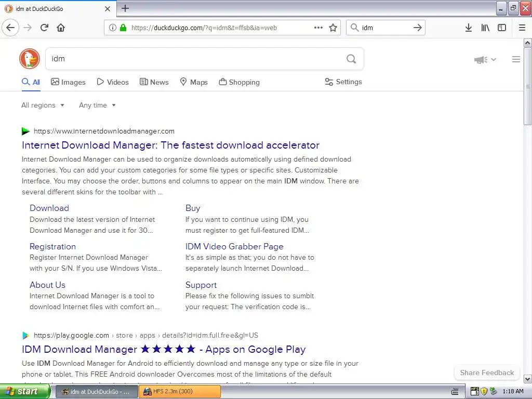Open the Download sitelink
Image resolution: width=532 pixels, height=399 pixels.
49,208
